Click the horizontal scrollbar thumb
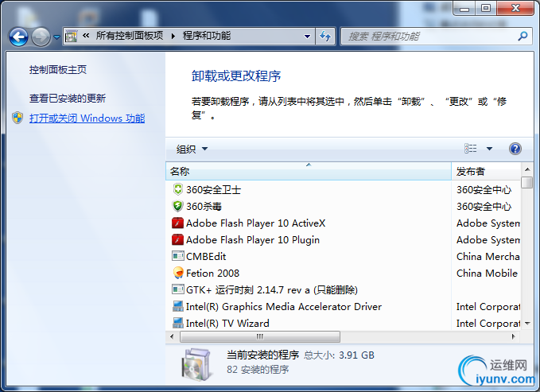Image resolution: width=540 pixels, height=392 pixels. tap(260, 336)
